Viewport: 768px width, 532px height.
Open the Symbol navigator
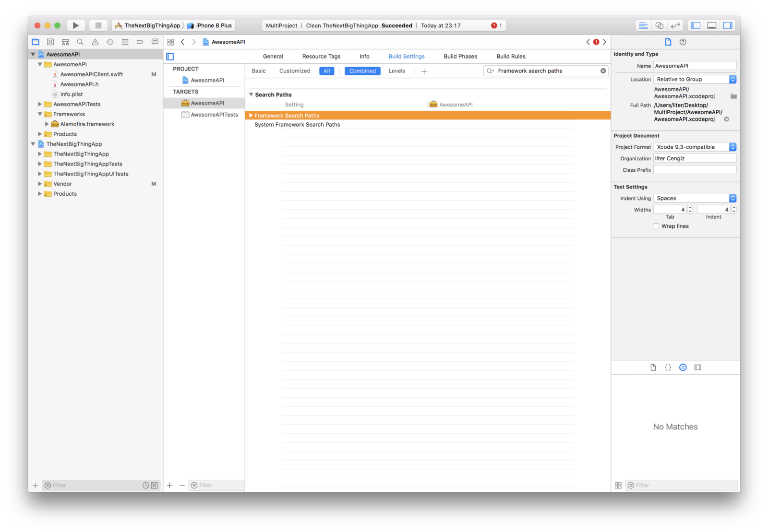pos(65,42)
